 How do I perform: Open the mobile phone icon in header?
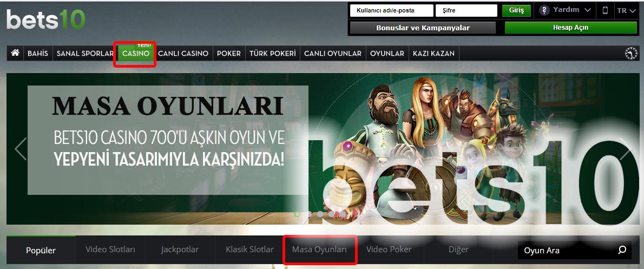pos(605,11)
